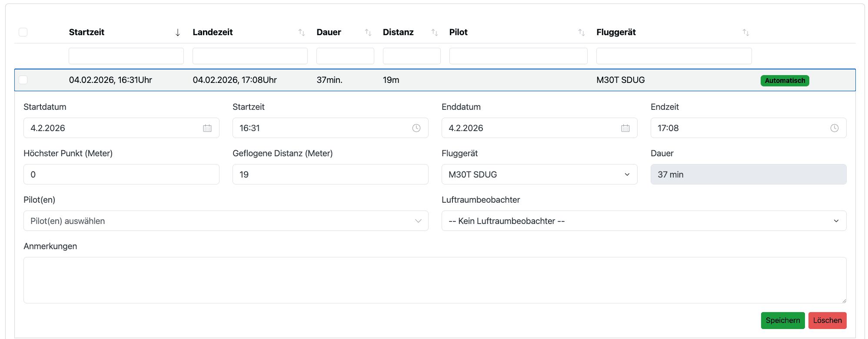Screen dimensions: 868x339
Task: Sort the Pilot column with its sort icon
Action: click(581, 33)
